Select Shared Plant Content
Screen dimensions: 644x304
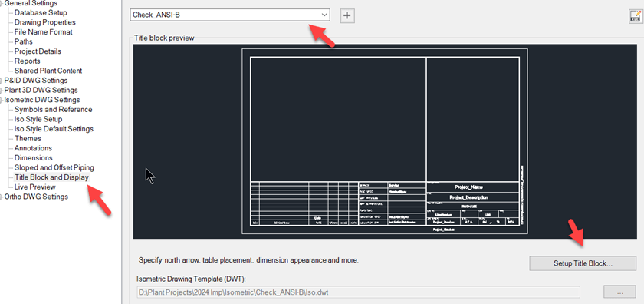[x=48, y=71]
